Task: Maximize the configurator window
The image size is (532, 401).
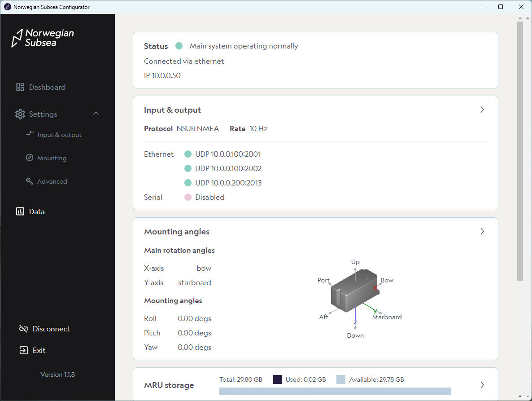Action: [x=501, y=7]
